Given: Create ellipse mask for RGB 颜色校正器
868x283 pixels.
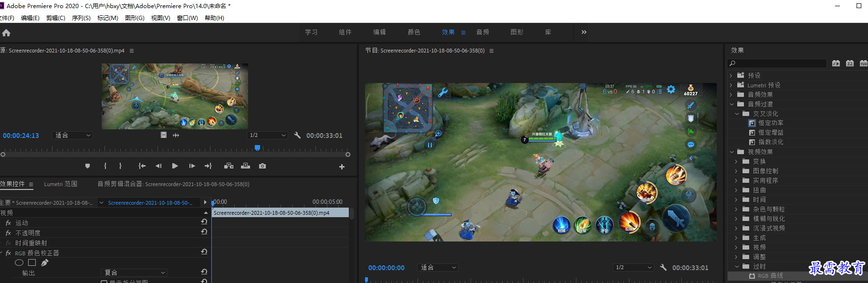Looking at the screenshot, I should click(19, 262).
